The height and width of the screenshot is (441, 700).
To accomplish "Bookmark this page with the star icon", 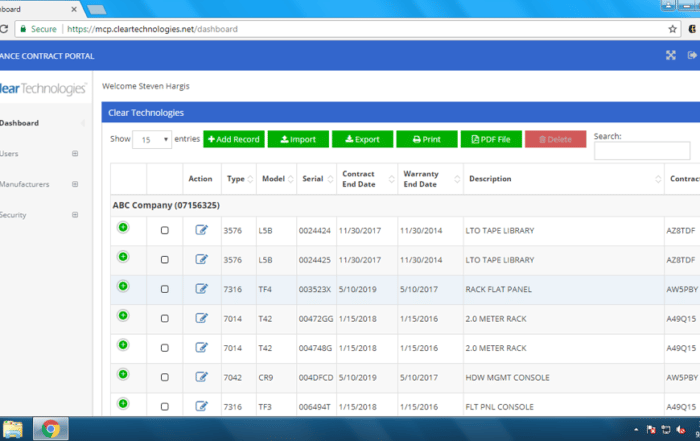I will pyautogui.click(x=672, y=29).
